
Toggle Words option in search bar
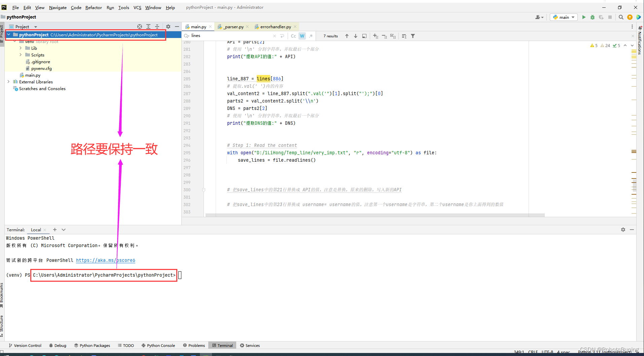coord(302,36)
